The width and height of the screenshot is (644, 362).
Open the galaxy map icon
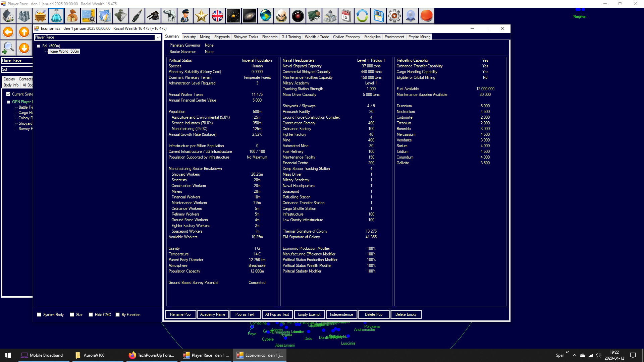coord(250,16)
